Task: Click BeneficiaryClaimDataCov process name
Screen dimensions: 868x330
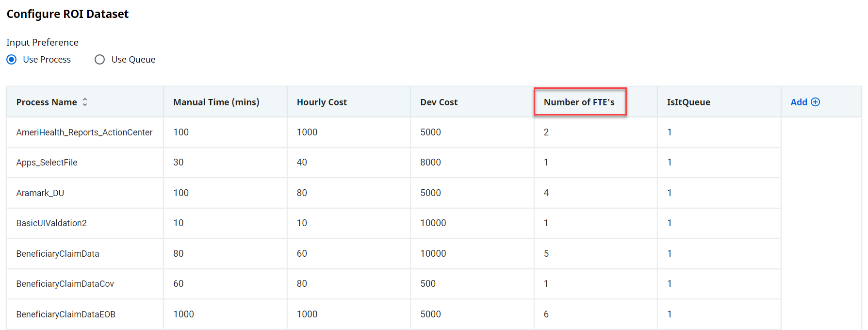Action: click(65, 284)
